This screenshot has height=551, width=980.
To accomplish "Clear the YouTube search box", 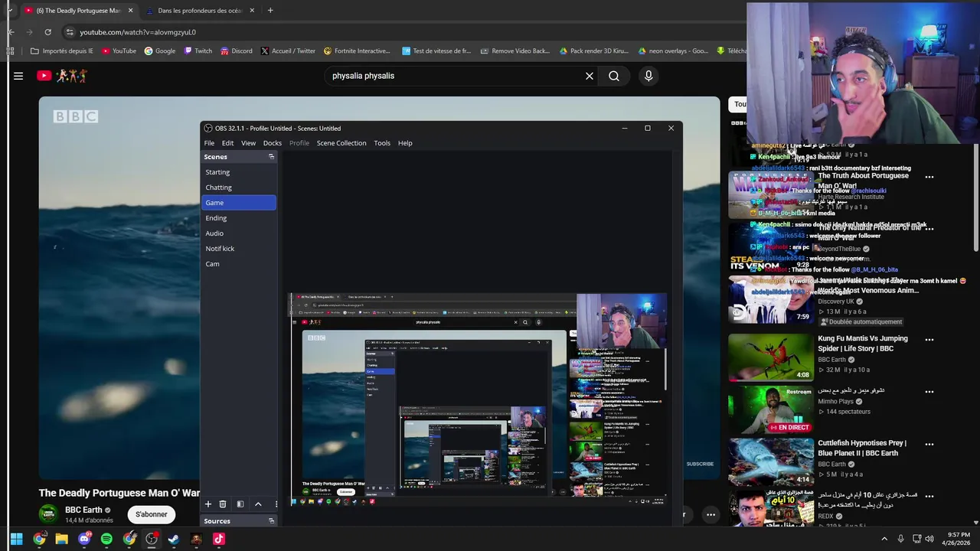I will coord(590,76).
